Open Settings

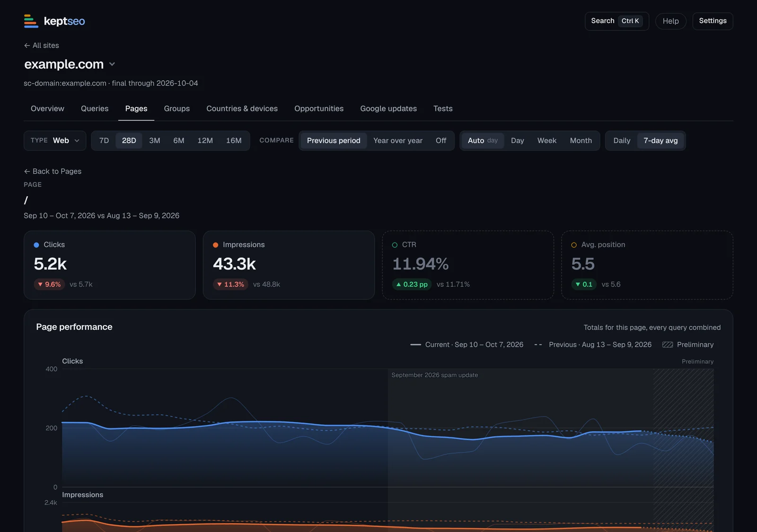pyautogui.click(x=713, y=21)
